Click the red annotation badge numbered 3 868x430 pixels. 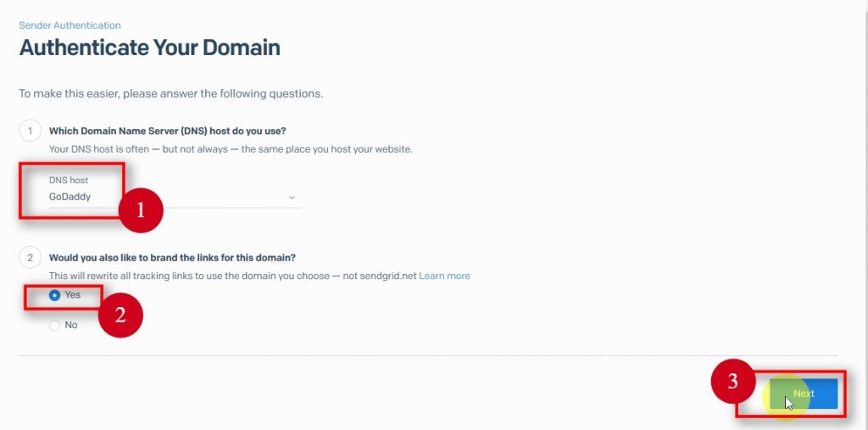732,383
